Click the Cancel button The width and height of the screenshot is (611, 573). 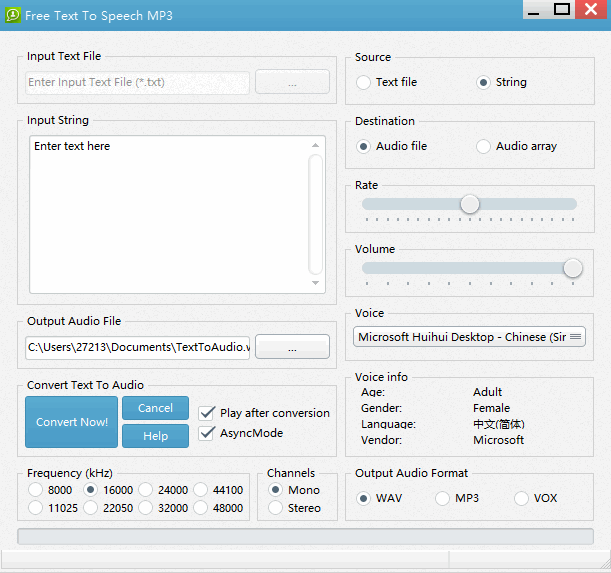pyautogui.click(x=155, y=408)
